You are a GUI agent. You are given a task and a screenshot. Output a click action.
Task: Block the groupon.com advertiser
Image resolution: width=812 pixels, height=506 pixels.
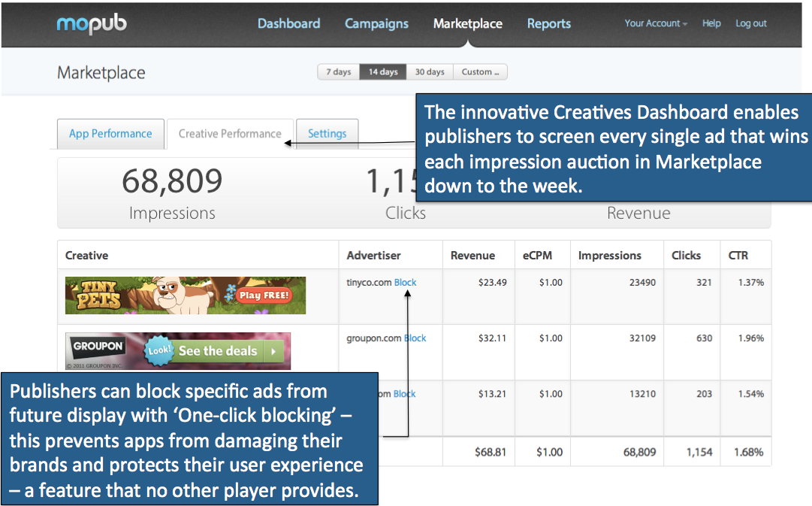click(x=415, y=338)
